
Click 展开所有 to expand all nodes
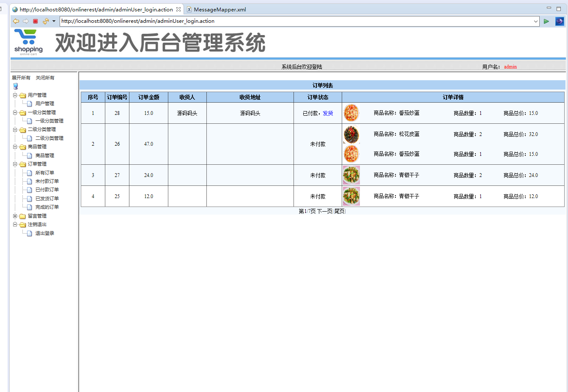click(21, 77)
